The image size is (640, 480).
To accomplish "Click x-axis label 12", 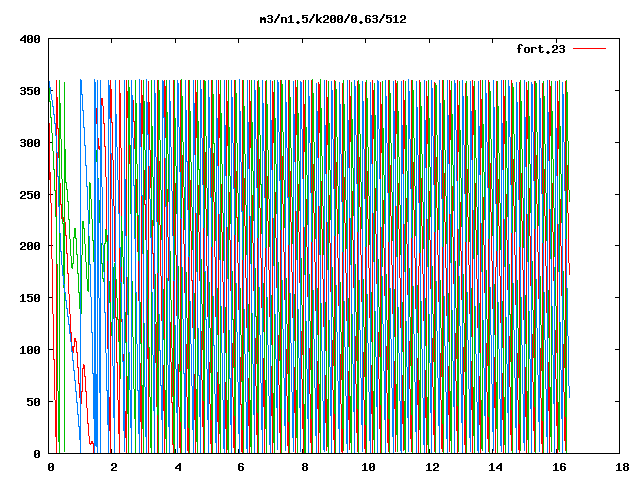I will click(432, 467).
